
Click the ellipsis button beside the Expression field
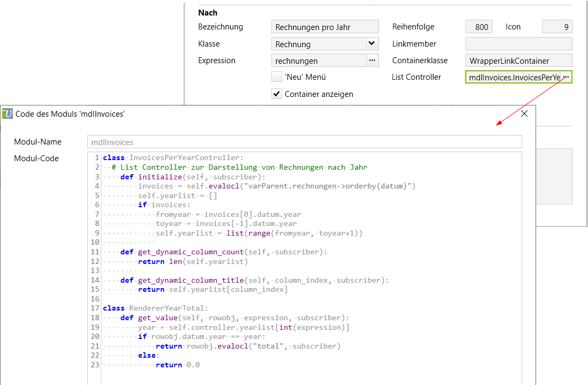click(372, 61)
